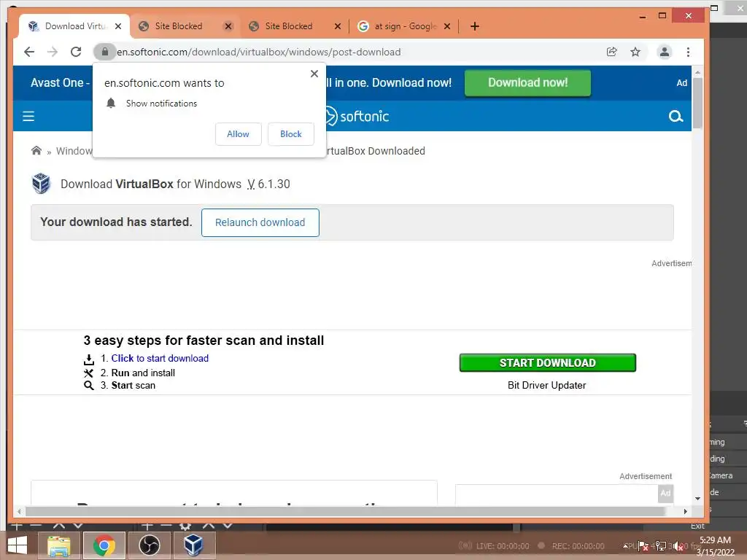Switch to the 'at sign - Google' tab
This screenshot has width=747, height=560.
pyautogui.click(x=405, y=26)
